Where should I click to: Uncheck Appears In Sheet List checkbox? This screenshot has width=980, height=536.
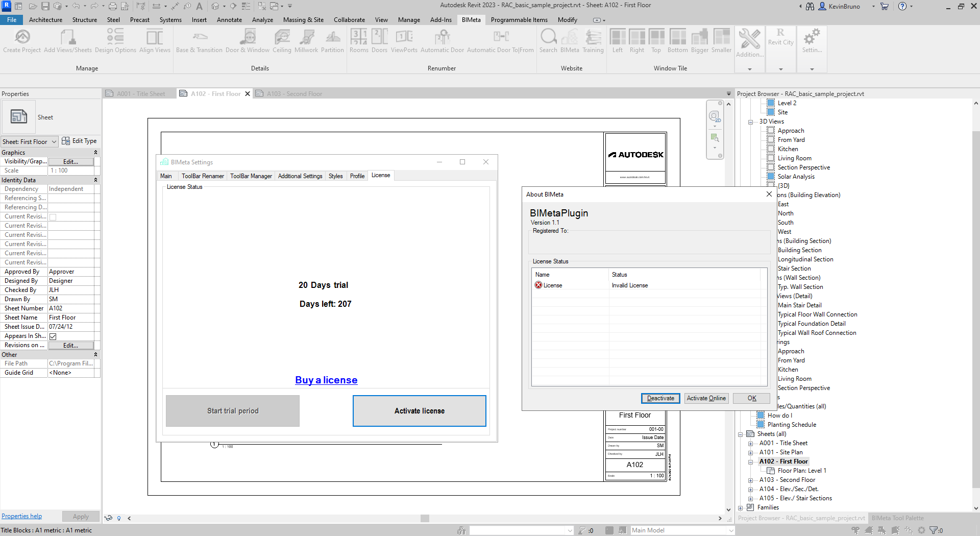[x=53, y=336]
